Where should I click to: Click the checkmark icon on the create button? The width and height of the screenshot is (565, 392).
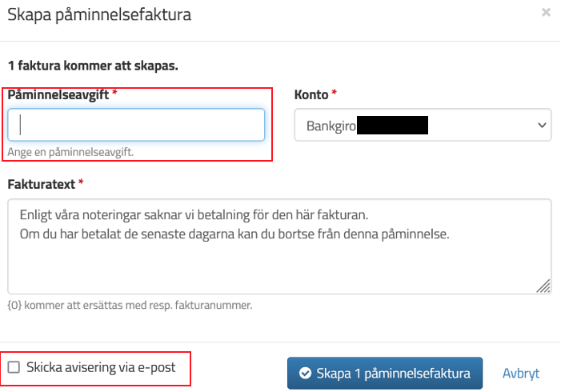tap(305, 374)
